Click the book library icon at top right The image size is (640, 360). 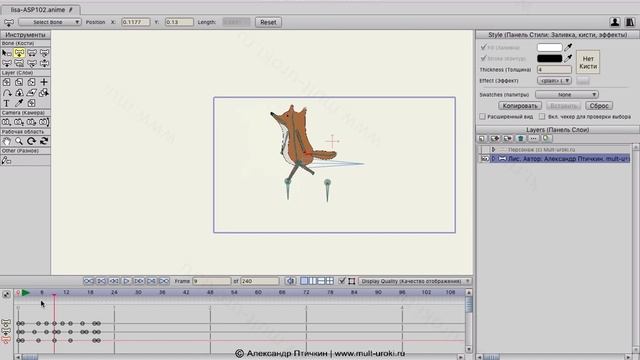click(x=630, y=22)
